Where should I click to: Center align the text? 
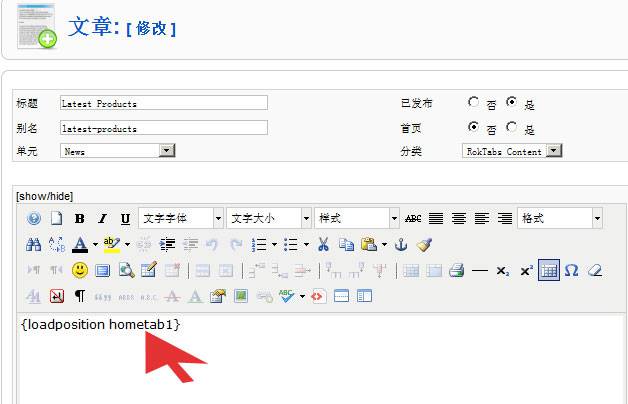pos(459,219)
